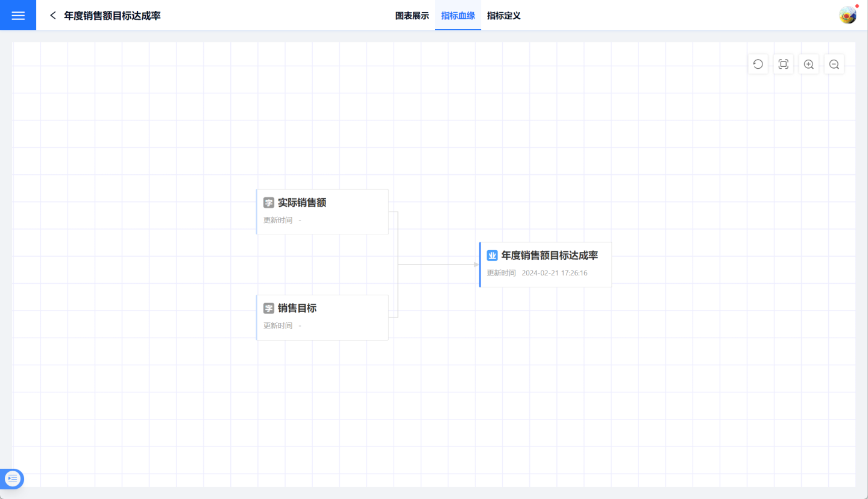Screen dimensions: 868x499
Task: Open the user avatar menu
Action: click(x=848, y=15)
